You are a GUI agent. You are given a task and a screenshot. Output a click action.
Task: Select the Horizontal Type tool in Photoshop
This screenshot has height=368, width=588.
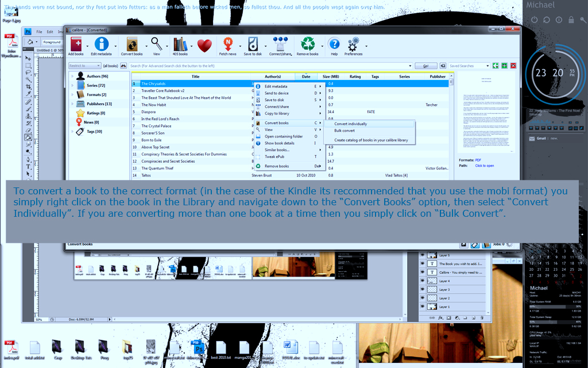tap(28, 167)
